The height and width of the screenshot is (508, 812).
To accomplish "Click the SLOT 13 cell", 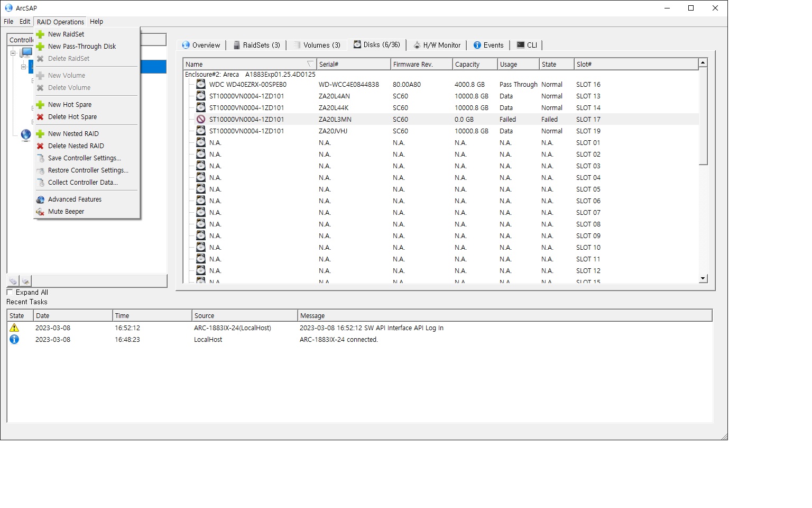I will pyautogui.click(x=588, y=96).
